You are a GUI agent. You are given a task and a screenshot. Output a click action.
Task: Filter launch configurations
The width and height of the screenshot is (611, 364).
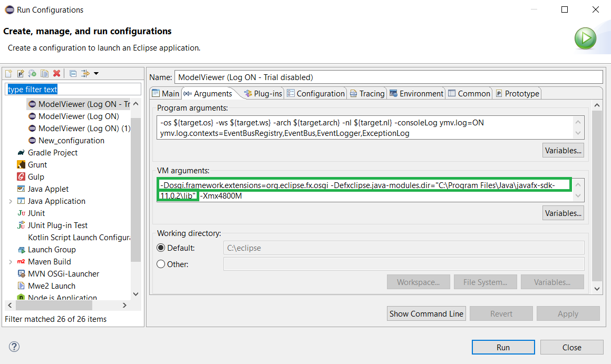(x=85, y=73)
